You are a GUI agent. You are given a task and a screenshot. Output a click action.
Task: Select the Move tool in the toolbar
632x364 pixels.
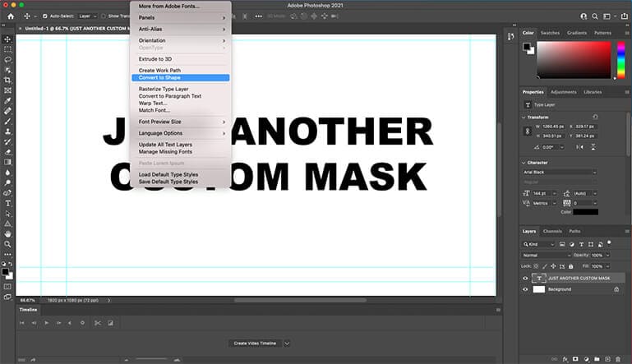(x=7, y=39)
